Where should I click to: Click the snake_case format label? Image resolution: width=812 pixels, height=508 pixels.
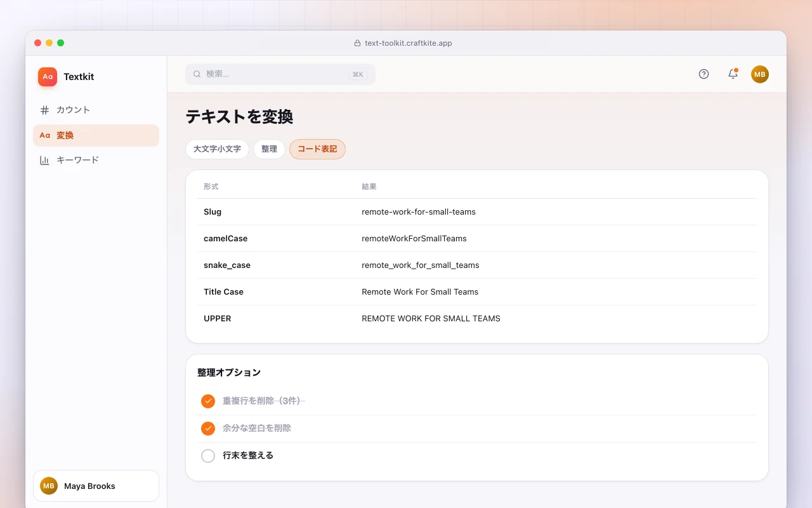(x=227, y=265)
